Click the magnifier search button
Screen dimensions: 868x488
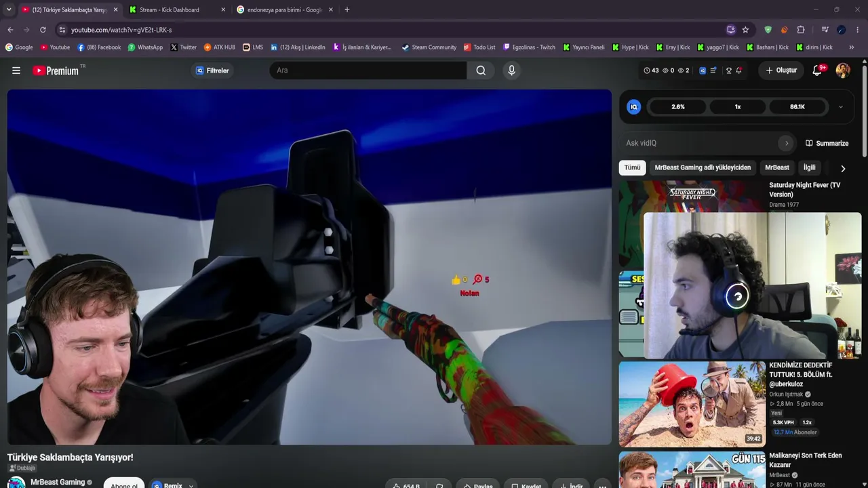[x=481, y=70]
